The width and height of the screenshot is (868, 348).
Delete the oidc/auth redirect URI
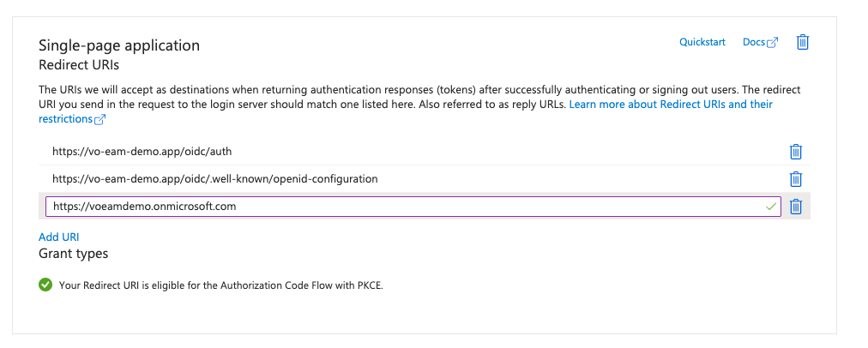[x=795, y=152]
